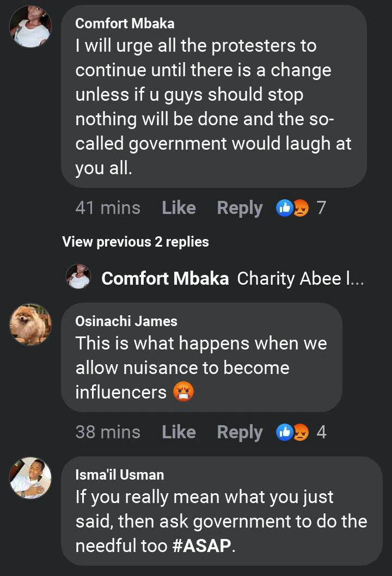Open Comfort Mbaka's profile picture
The height and width of the screenshot is (576, 392).
[30, 27]
